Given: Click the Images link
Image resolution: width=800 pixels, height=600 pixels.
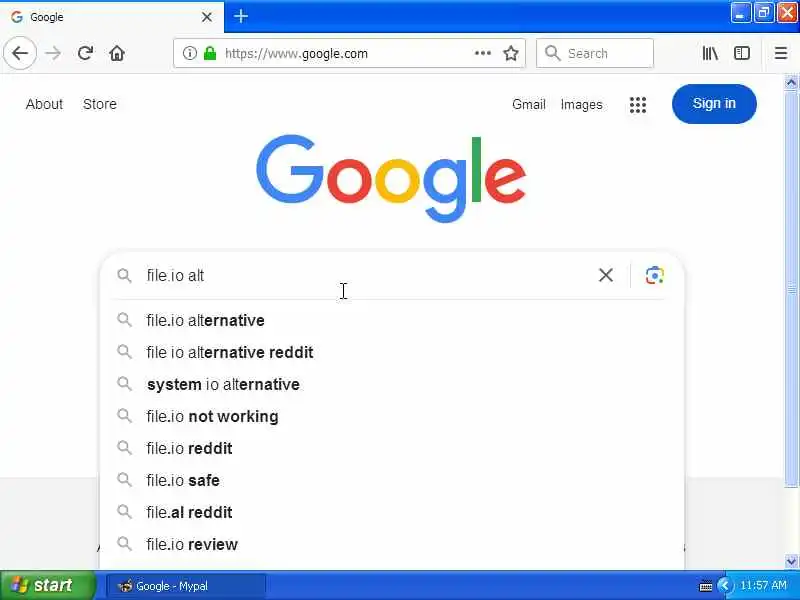Looking at the screenshot, I should [581, 104].
